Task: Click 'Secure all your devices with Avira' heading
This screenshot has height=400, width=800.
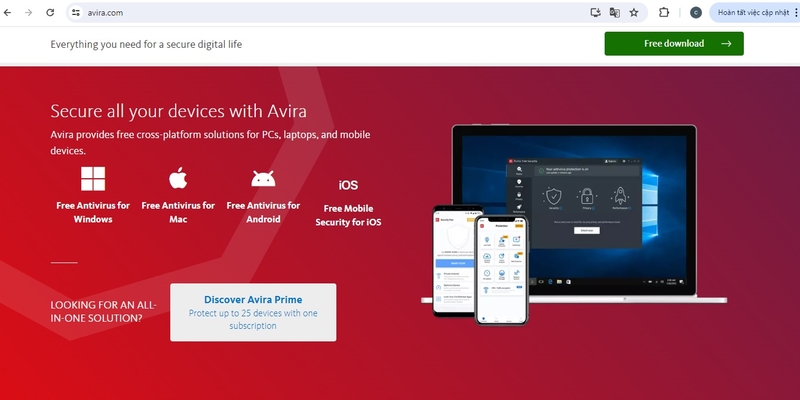Action: tap(179, 111)
